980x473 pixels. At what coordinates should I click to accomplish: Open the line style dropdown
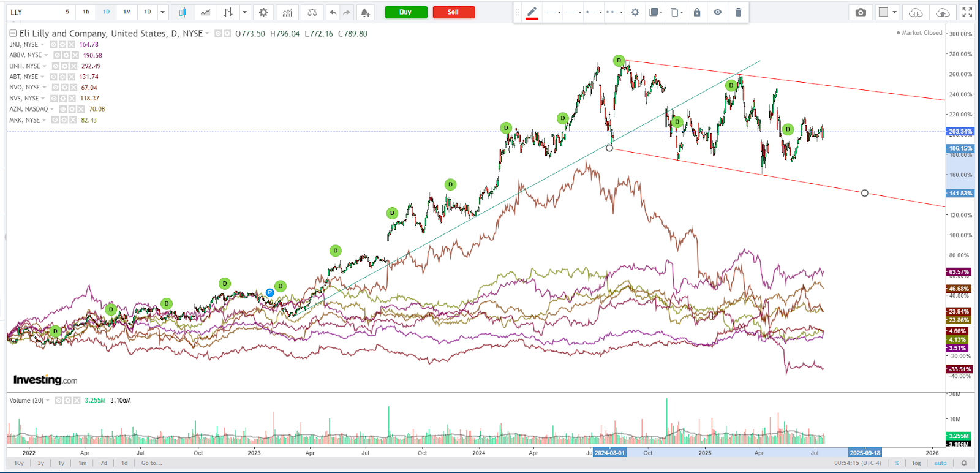tap(553, 12)
